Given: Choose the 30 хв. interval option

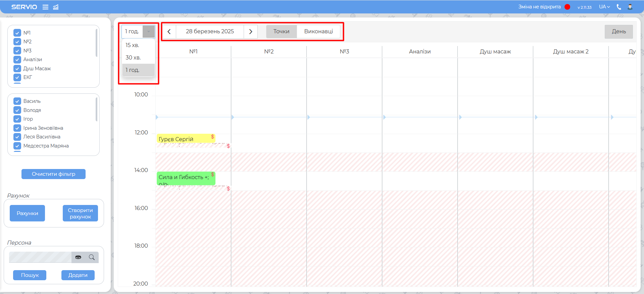Looking at the screenshot, I should click(133, 57).
